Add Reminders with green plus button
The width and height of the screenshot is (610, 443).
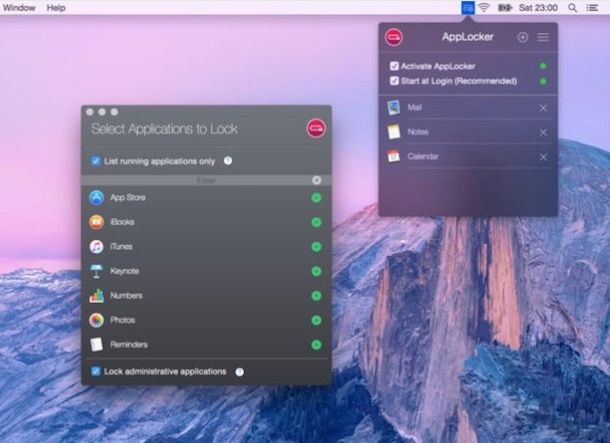316,345
